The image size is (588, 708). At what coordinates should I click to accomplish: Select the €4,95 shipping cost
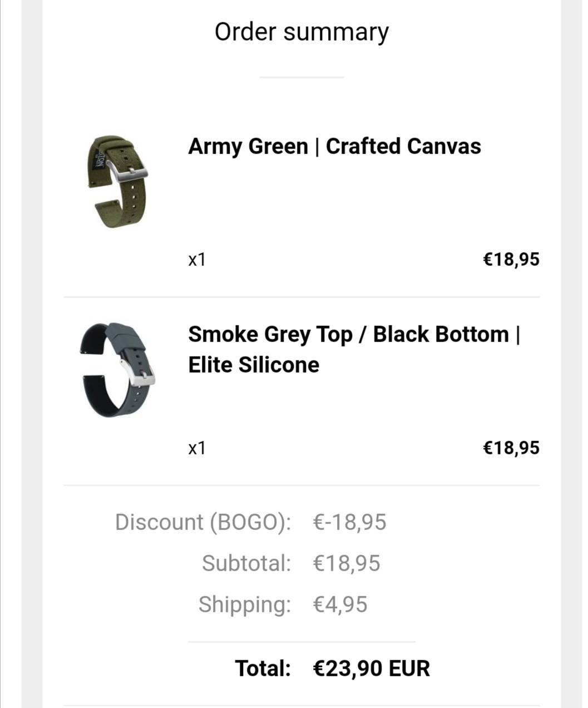tap(340, 605)
